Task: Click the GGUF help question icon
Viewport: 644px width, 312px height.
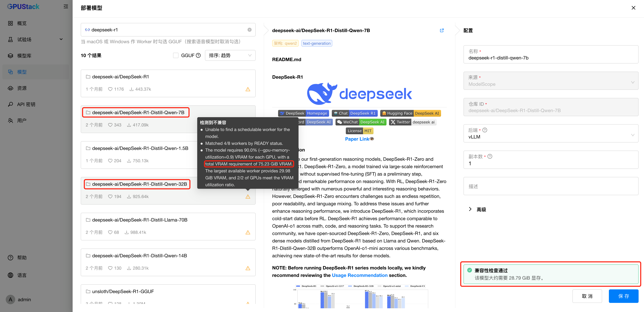Action: [198, 56]
